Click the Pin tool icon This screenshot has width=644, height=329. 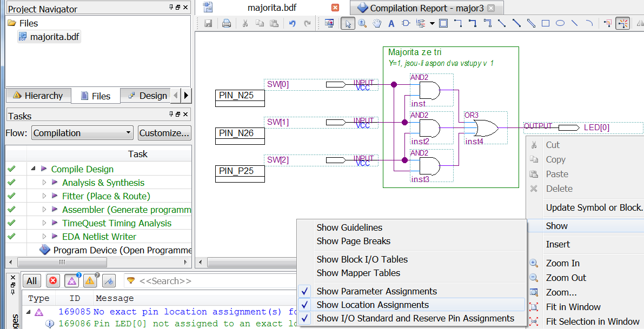421,23
